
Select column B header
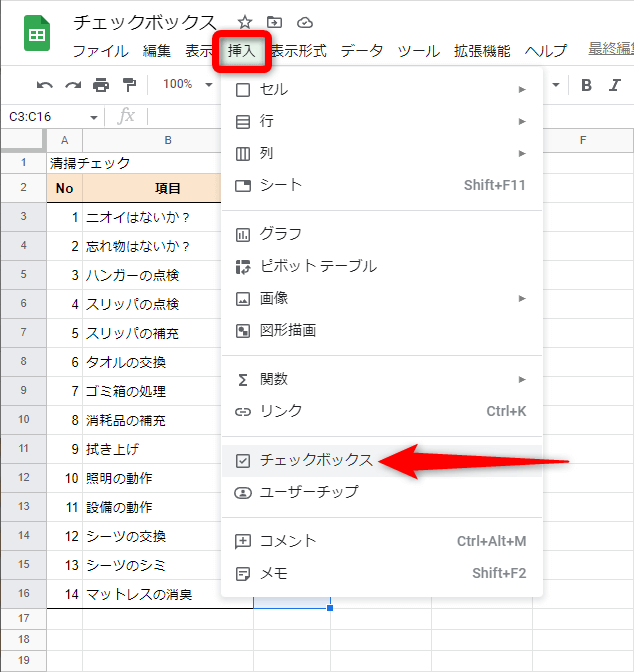168,141
